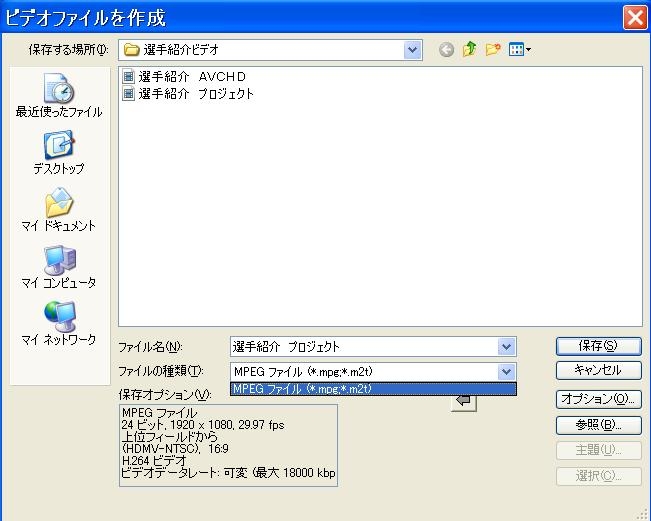Go to デスクトップ in places bar
The height and width of the screenshot is (521, 651).
tap(59, 152)
